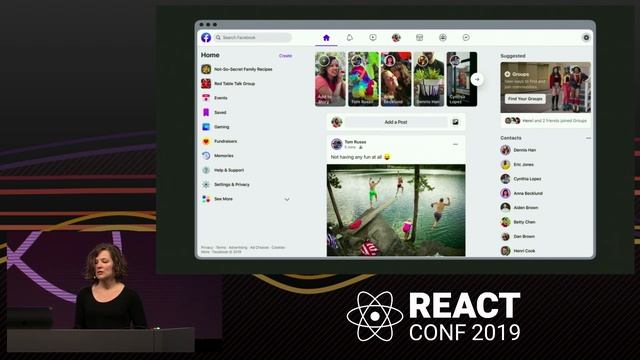
Task: Expand the See More chevron arrow
Action: tap(287, 199)
